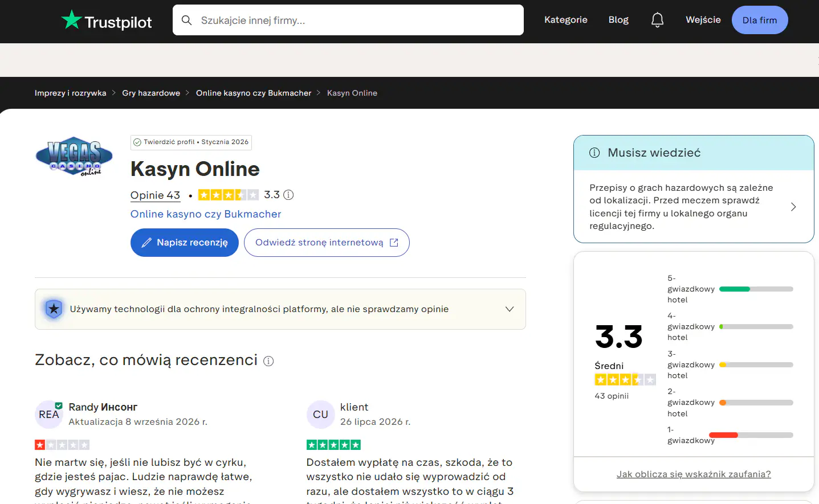Click stars under Średni label
This screenshot has width=819, height=504.
625,380
